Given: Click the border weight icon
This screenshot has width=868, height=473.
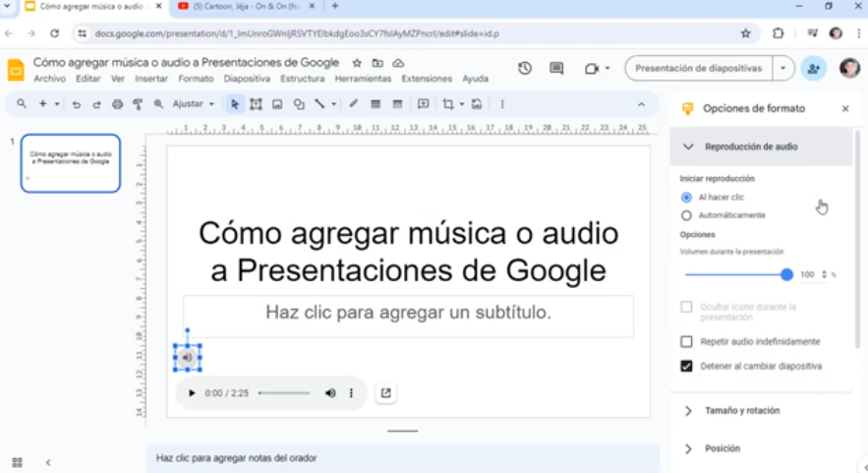Looking at the screenshot, I should click(x=376, y=104).
